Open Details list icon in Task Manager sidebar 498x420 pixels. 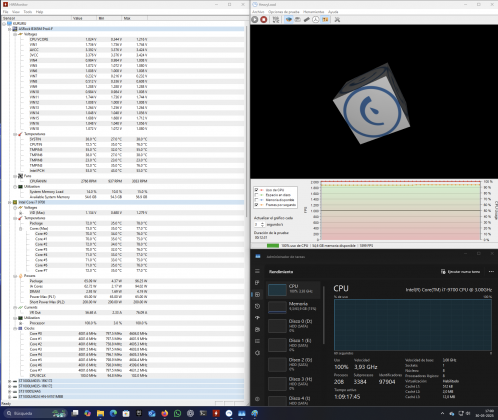257,341
